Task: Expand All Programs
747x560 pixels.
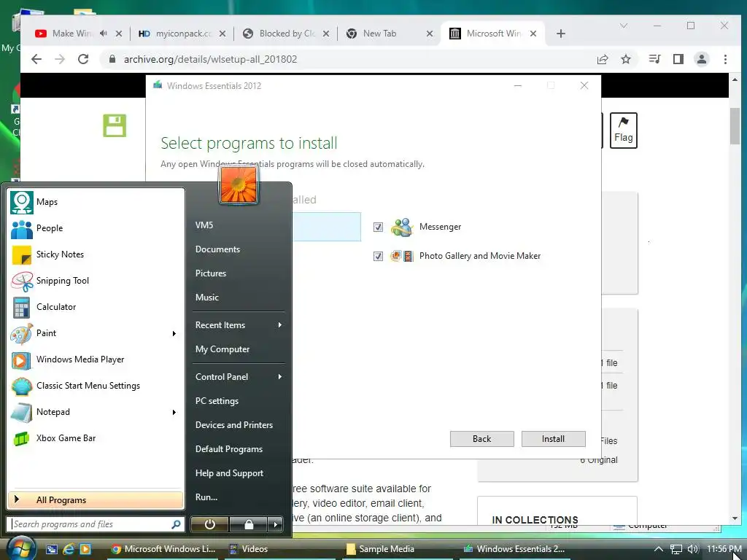Action: [96, 500]
